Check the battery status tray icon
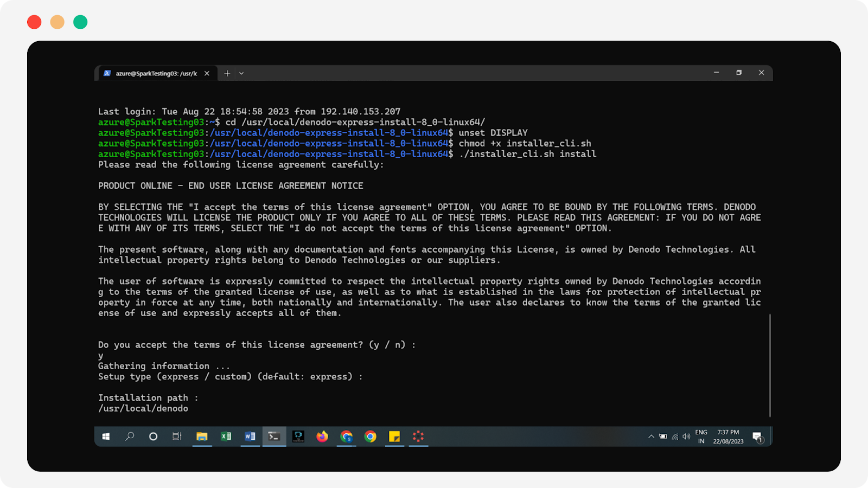The width and height of the screenshot is (868, 488). coord(663,436)
